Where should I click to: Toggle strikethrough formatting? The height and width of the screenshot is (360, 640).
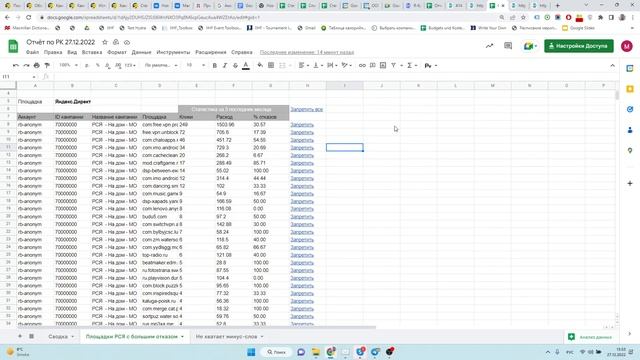pyautogui.click(x=235, y=65)
